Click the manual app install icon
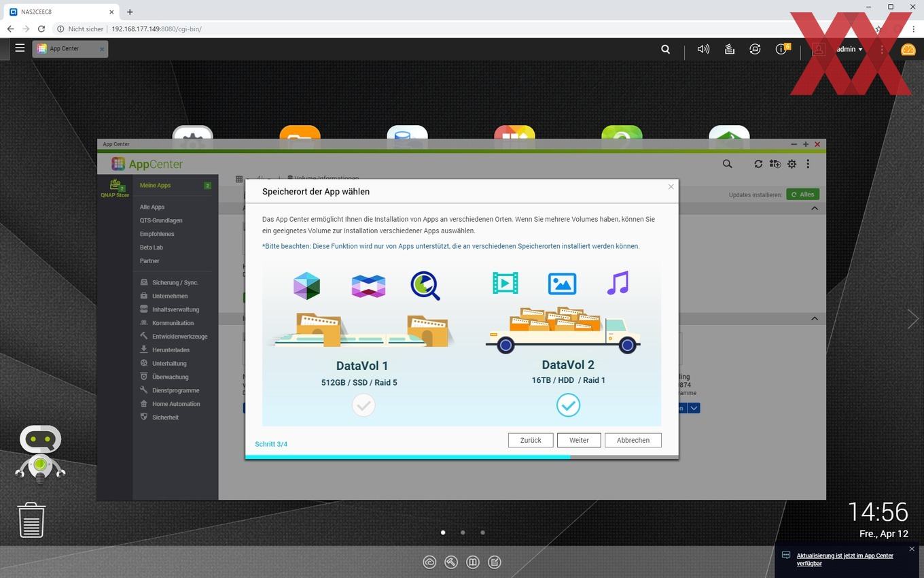Viewport: 924px width, 578px height. tap(775, 164)
